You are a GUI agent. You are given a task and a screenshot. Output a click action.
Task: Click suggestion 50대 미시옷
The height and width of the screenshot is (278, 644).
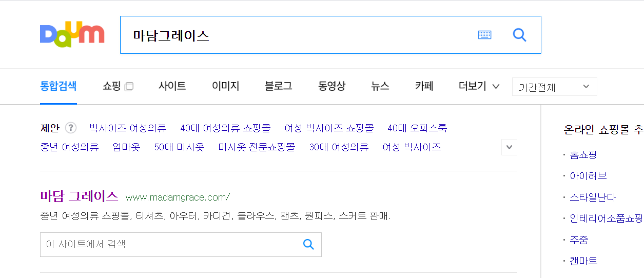179,147
